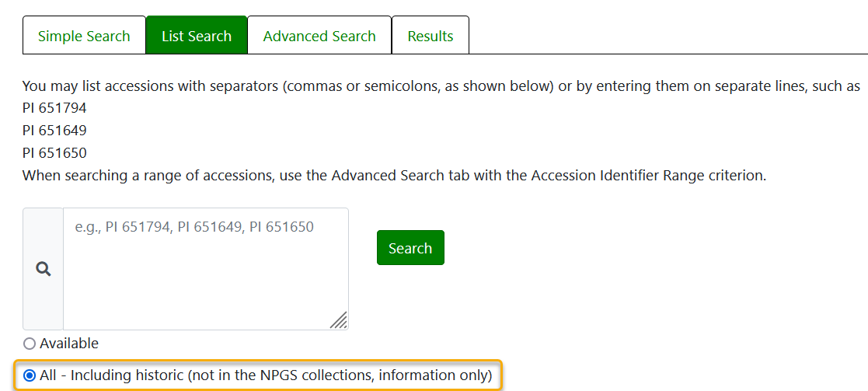This screenshot has height=391, width=868.
Task: Click the 'When searching a range of accessions' note
Action: (394, 176)
